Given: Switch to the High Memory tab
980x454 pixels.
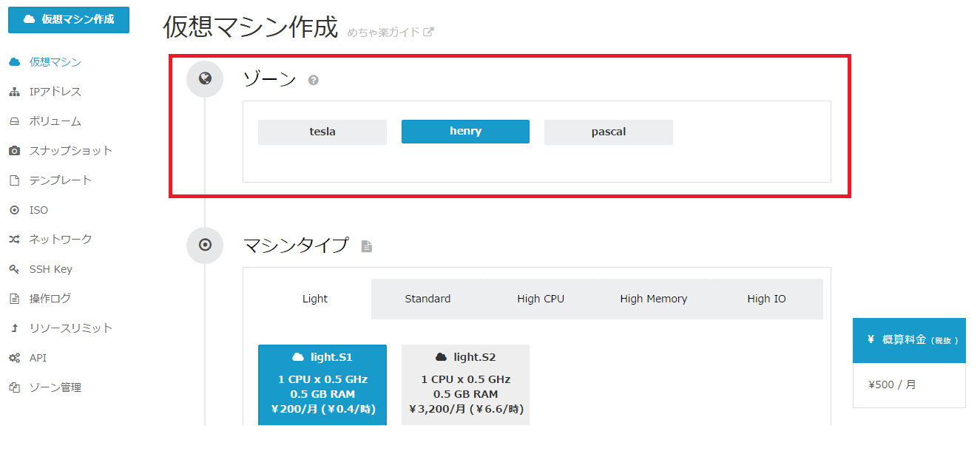Looking at the screenshot, I should click(653, 299).
